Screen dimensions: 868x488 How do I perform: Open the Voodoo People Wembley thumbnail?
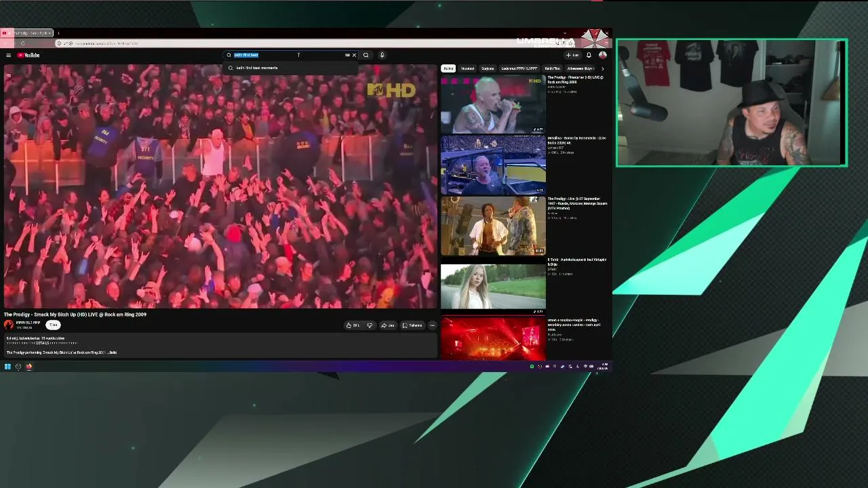[493, 339]
